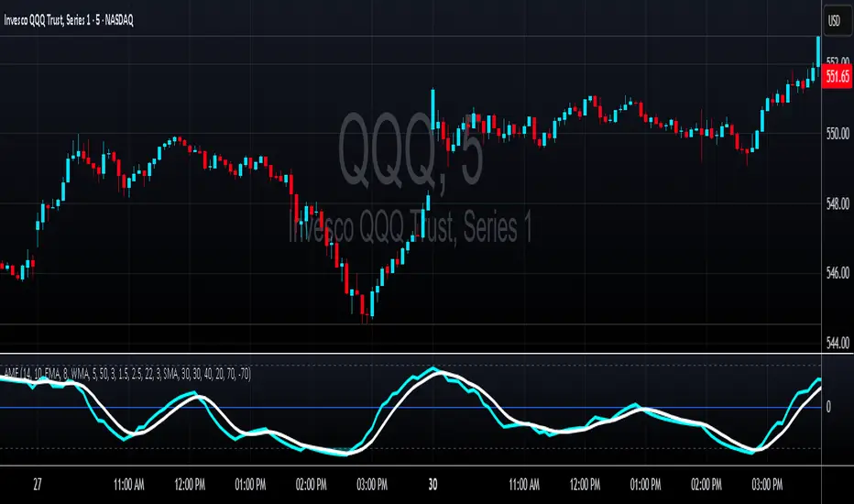
Task: Click the 546.00 price scale label
Action: tap(838, 272)
